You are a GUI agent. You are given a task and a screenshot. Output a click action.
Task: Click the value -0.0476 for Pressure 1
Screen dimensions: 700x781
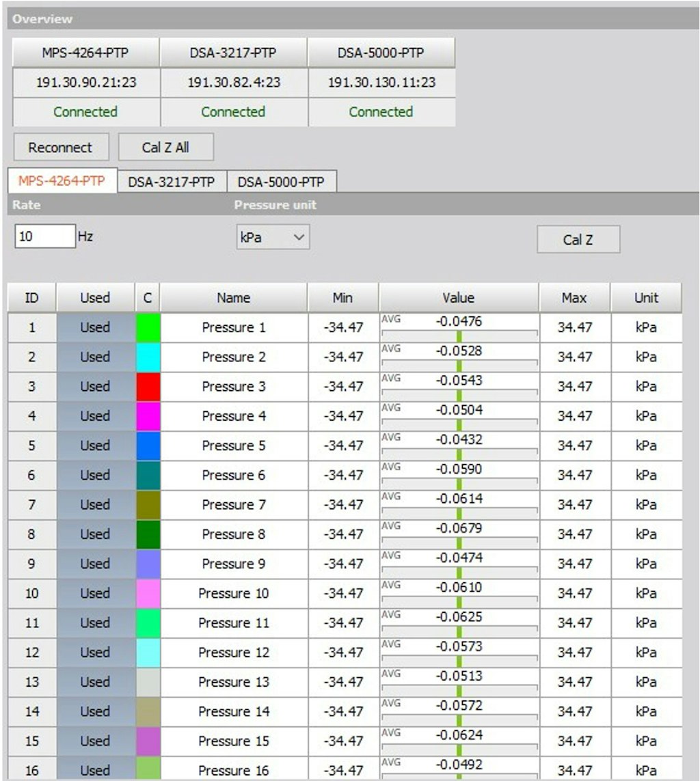tap(459, 321)
